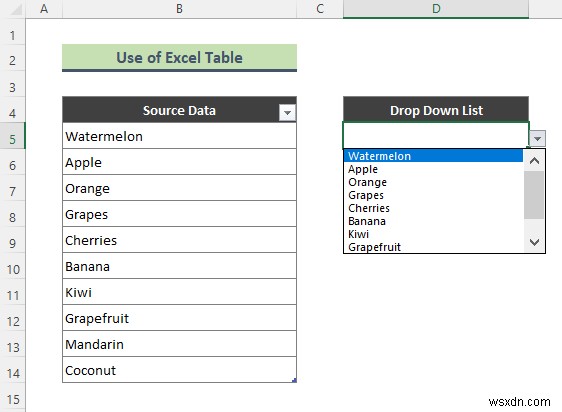This screenshot has width=562, height=412.
Task: Click the table resize handle below Coconut
Action: coord(294,380)
